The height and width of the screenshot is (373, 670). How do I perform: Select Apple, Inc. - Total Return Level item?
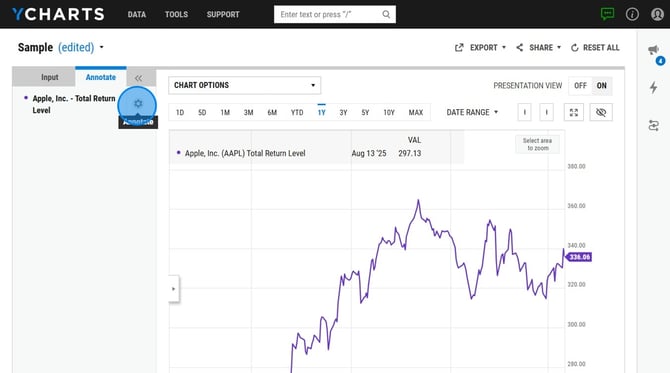pos(74,104)
